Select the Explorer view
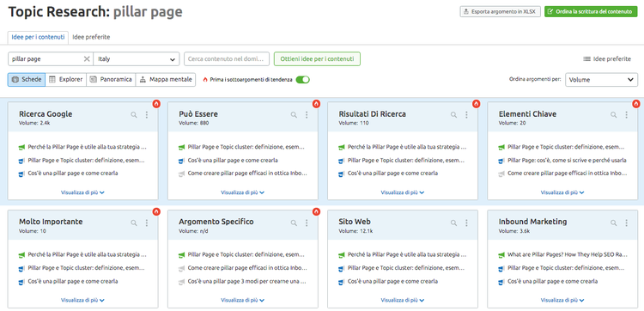 (66, 80)
